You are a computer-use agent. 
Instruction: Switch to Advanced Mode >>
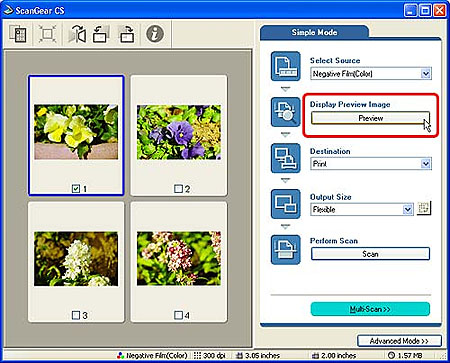(399, 341)
